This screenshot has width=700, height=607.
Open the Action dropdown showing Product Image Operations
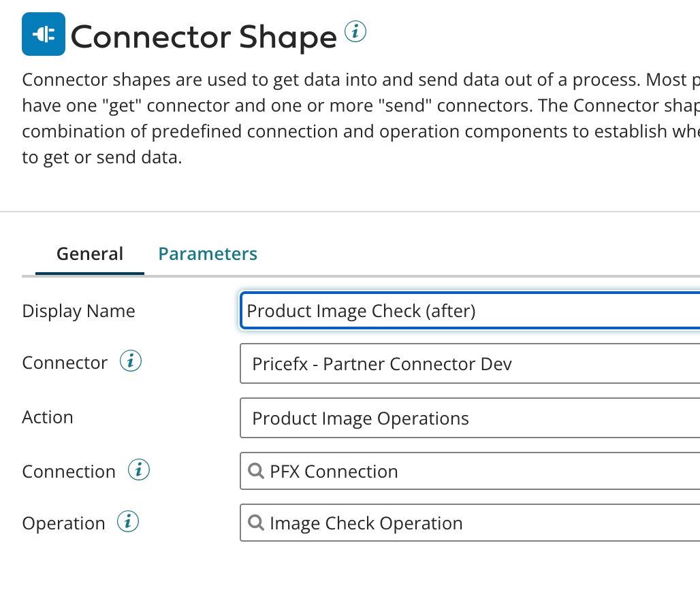pos(470,418)
